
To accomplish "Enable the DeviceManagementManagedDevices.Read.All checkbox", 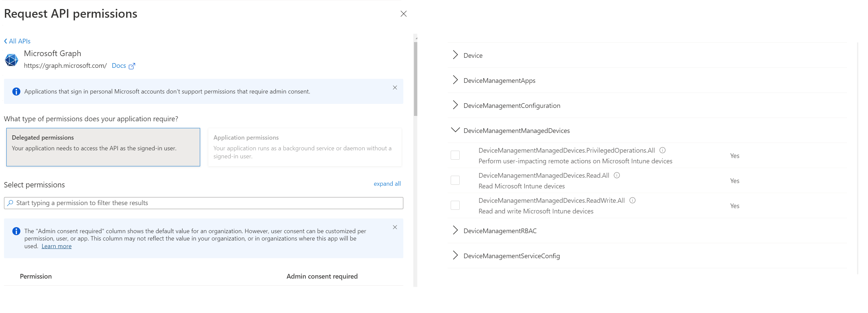I will coord(455,180).
